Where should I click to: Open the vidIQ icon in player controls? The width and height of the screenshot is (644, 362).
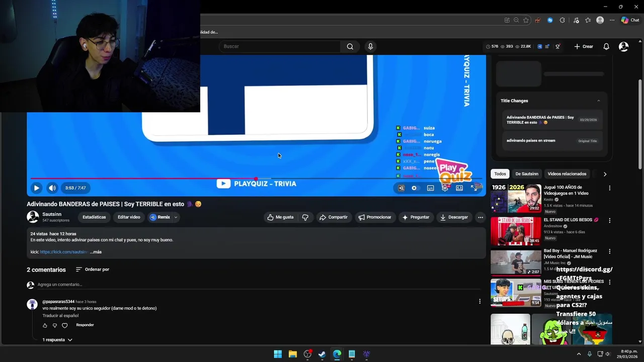point(401,188)
